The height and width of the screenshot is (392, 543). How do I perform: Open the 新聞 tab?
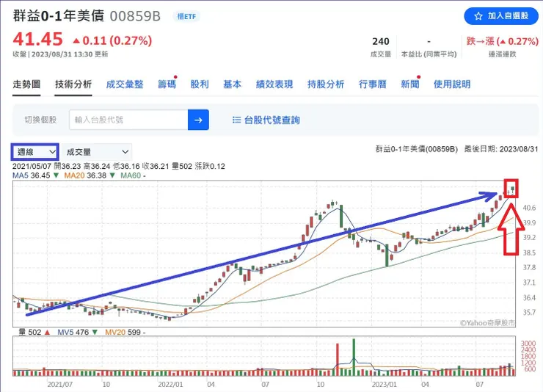pos(410,84)
